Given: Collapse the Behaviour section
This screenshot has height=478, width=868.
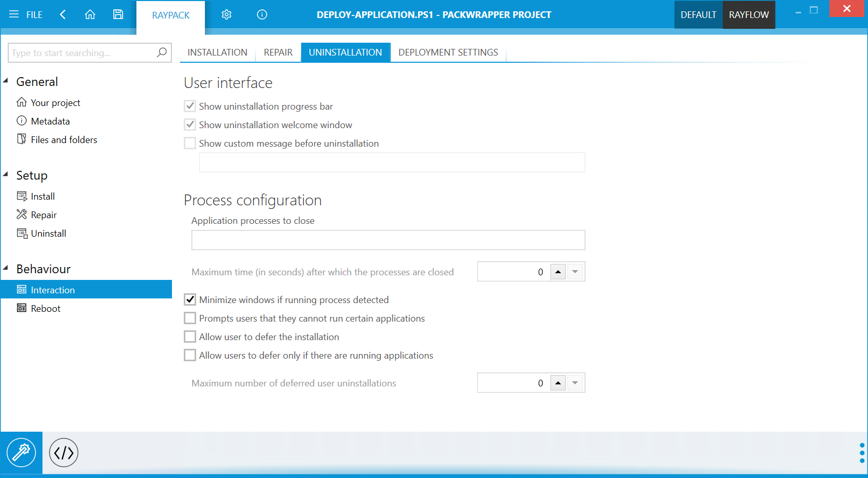Looking at the screenshot, I should 6,268.
